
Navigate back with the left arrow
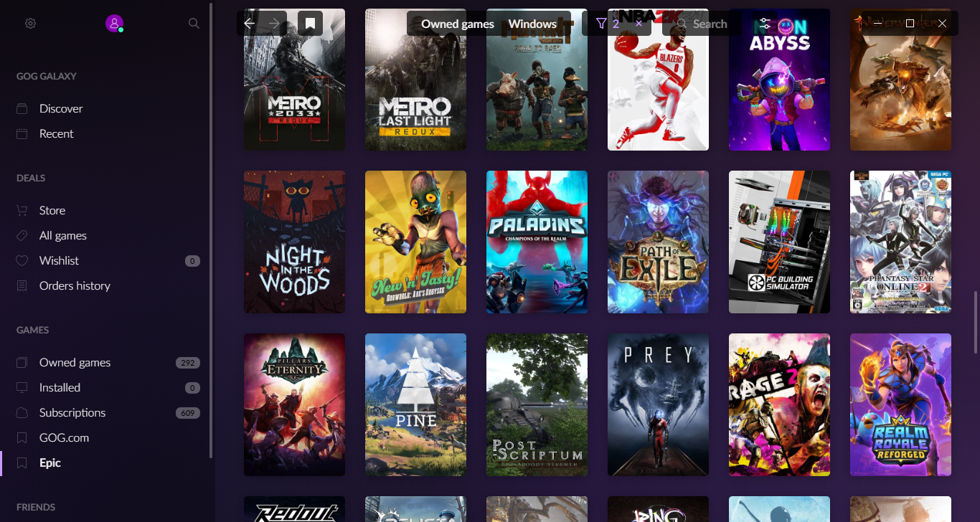(250, 24)
